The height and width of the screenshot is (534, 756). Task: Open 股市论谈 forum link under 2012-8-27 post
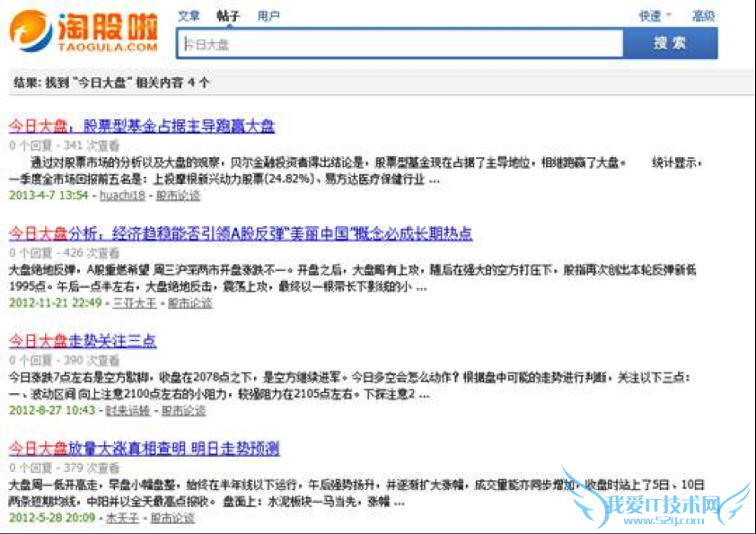[x=183, y=411]
